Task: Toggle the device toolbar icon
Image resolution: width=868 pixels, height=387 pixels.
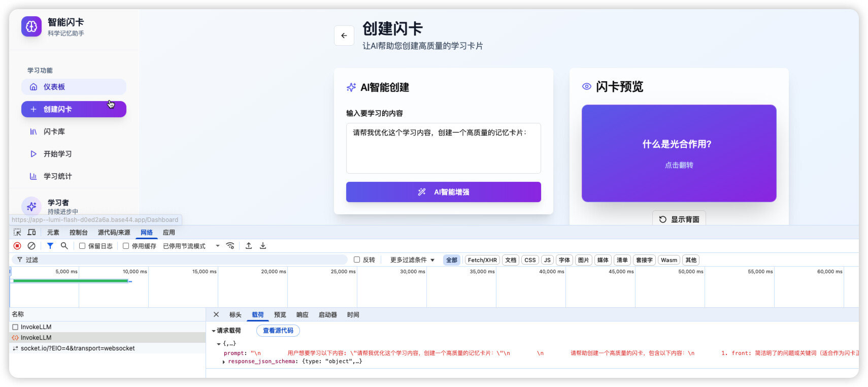Action: pos(31,233)
